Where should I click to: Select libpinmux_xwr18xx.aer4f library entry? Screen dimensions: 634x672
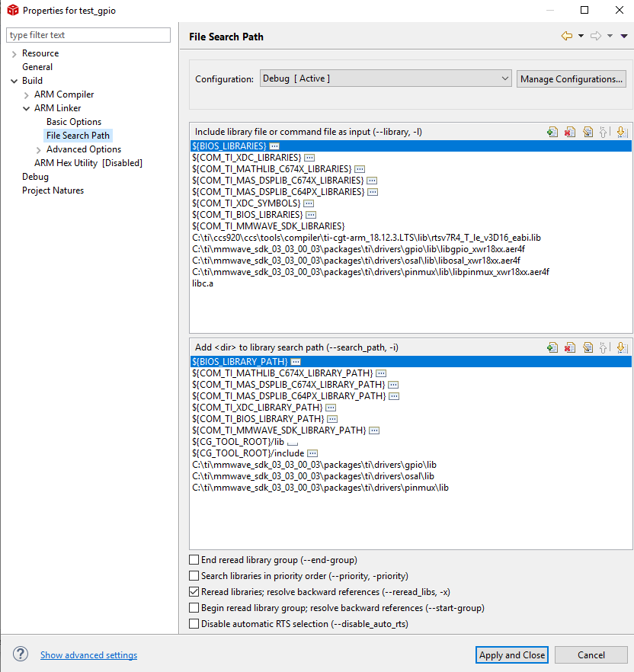point(371,272)
